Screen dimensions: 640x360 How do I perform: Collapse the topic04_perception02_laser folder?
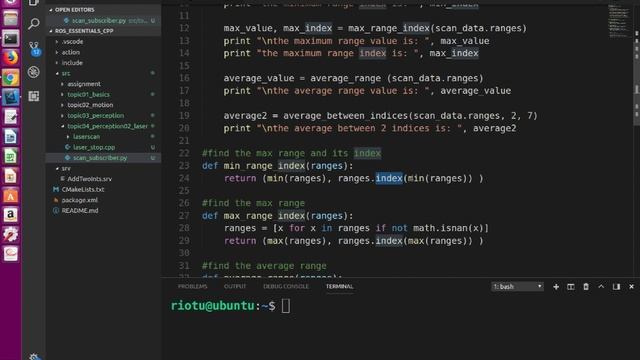107,126
